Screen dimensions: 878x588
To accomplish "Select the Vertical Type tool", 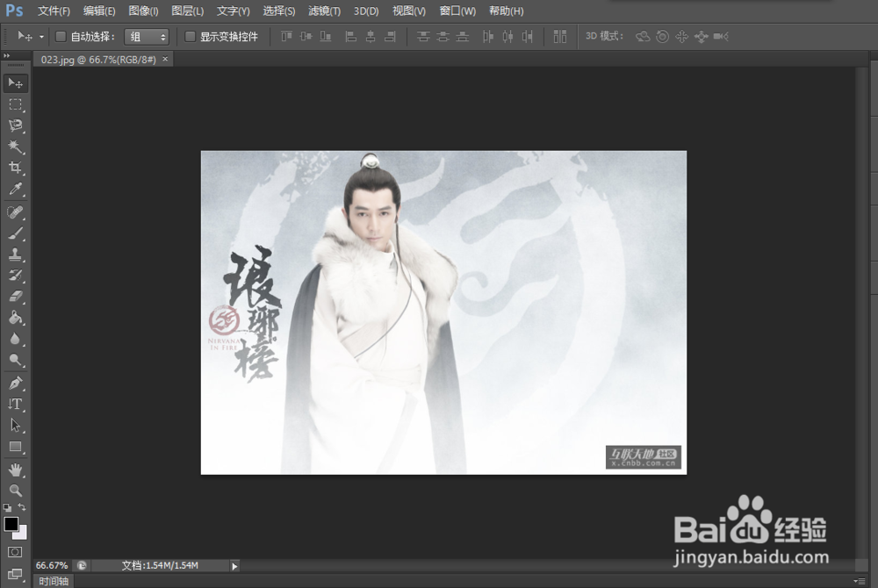I will (x=15, y=405).
